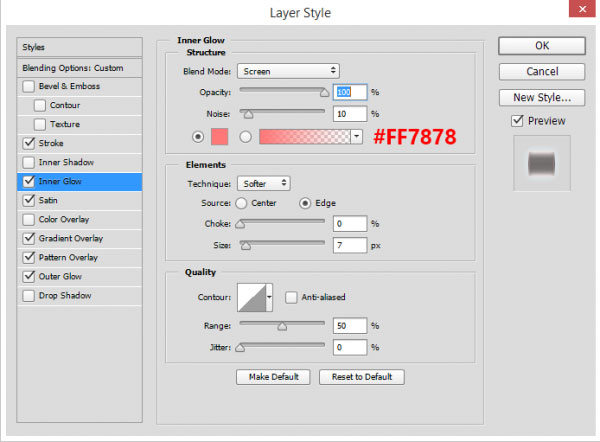Select the Stroke style label

51,143
